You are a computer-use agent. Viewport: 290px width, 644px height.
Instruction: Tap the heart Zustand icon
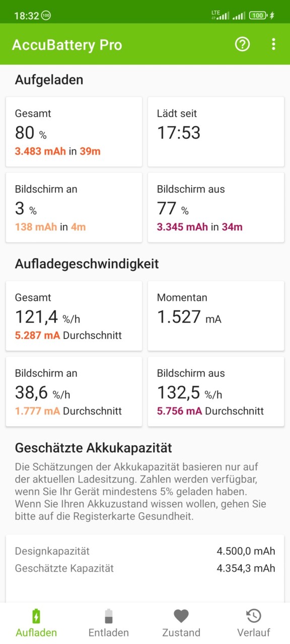181,616
